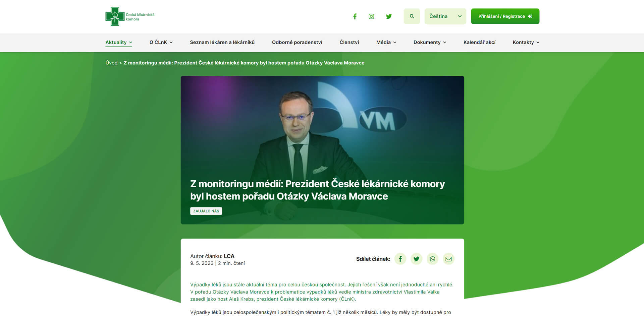
Task: Open Seznam lékáren a lékárníků
Action: point(222,42)
